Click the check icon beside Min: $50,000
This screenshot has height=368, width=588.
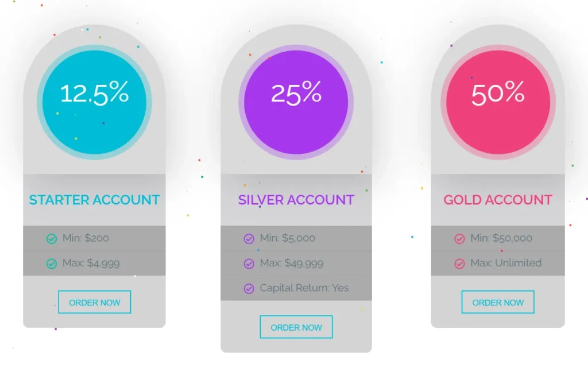tap(459, 239)
